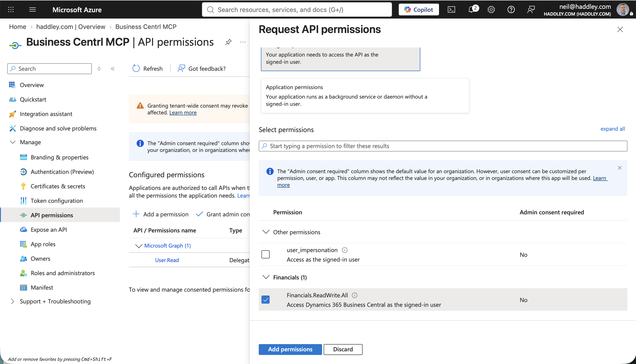Expand Support + Troubleshooting section

point(12,302)
